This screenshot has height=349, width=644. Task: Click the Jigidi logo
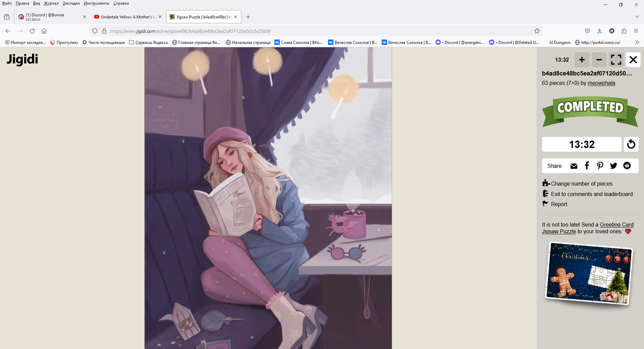point(22,59)
